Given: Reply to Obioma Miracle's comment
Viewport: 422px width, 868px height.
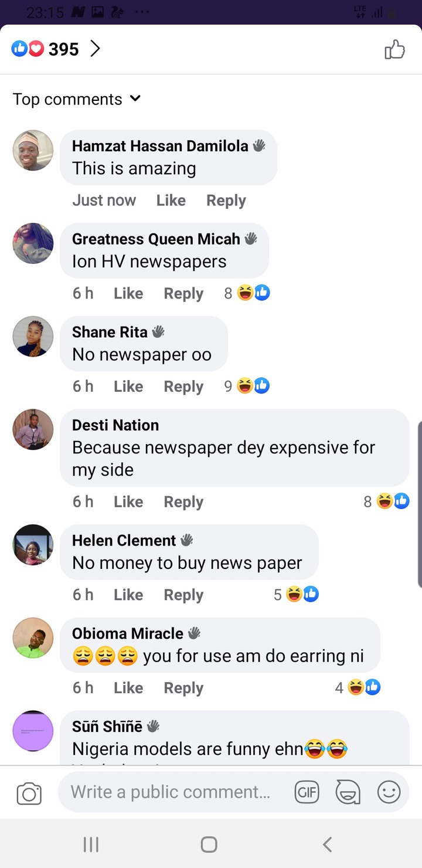Looking at the screenshot, I should click(183, 688).
